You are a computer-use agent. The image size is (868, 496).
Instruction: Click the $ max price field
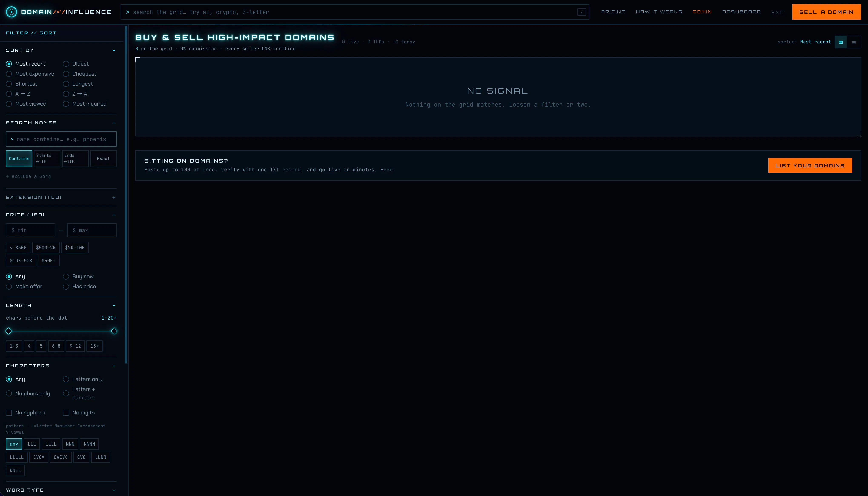pyautogui.click(x=92, y=230)
